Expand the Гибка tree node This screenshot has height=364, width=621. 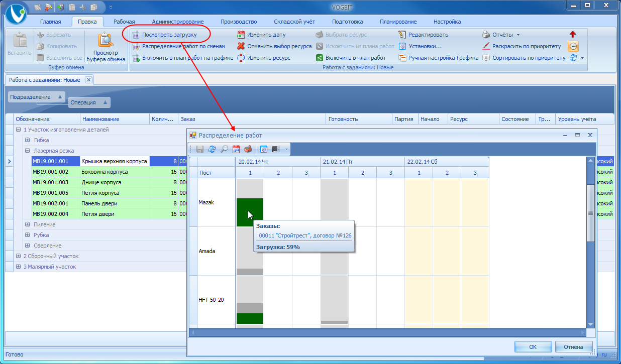coord(28,140)
